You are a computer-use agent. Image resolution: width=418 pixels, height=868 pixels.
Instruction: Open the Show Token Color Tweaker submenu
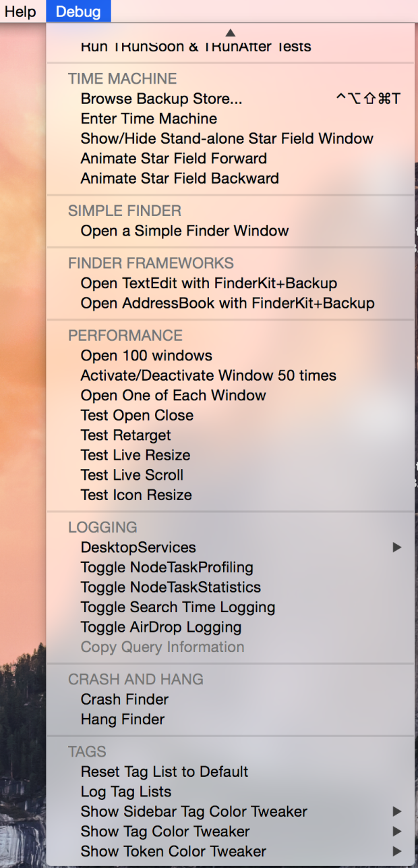coord(397,851)
